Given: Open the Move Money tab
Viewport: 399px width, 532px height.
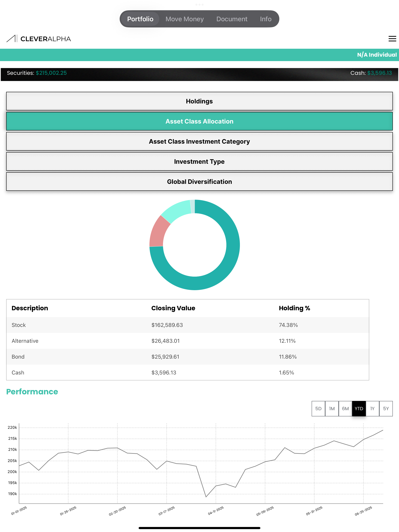Looking at the screenshot, I should point(184,19).
